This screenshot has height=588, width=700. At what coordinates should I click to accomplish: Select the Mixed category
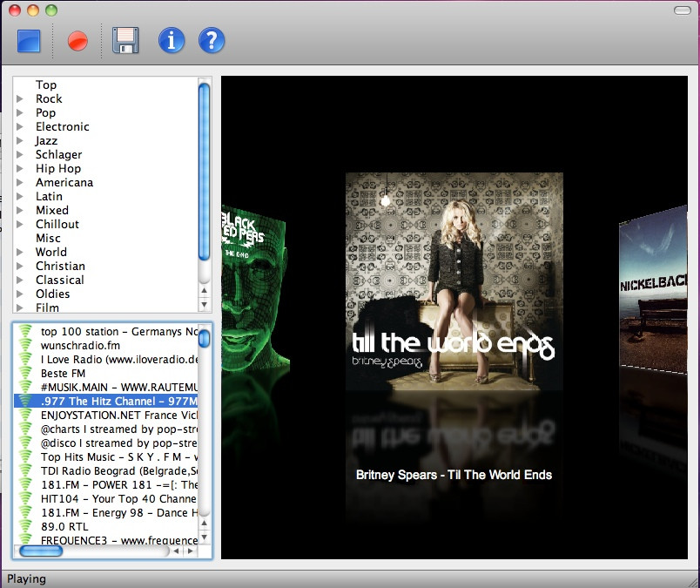tap(52, 210)
